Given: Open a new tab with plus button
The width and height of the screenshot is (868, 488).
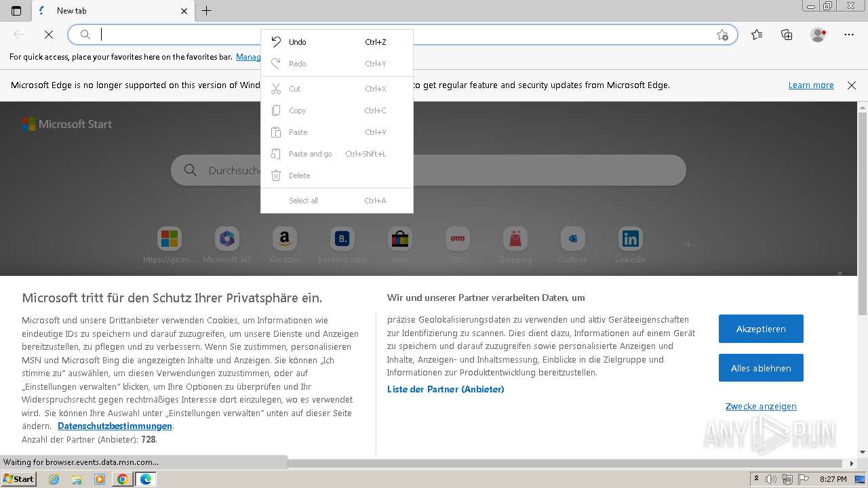Looking at the screenshot, I should click(207, 11).
